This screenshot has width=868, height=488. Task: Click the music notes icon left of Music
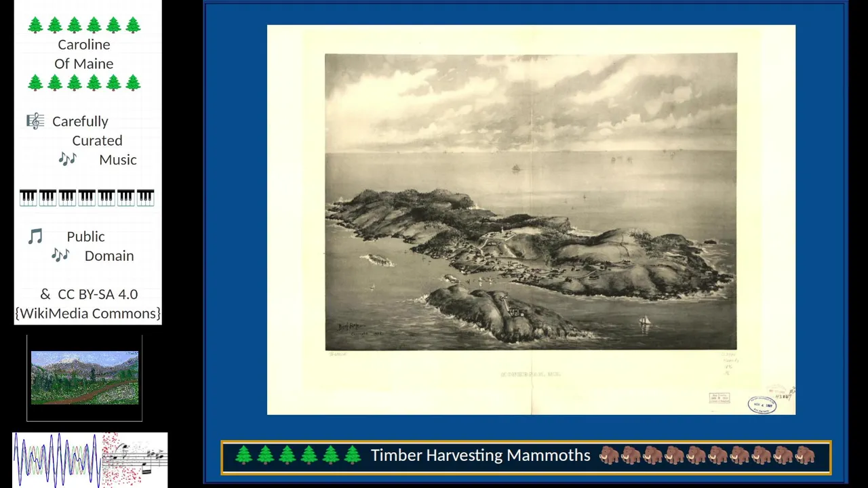67,159
